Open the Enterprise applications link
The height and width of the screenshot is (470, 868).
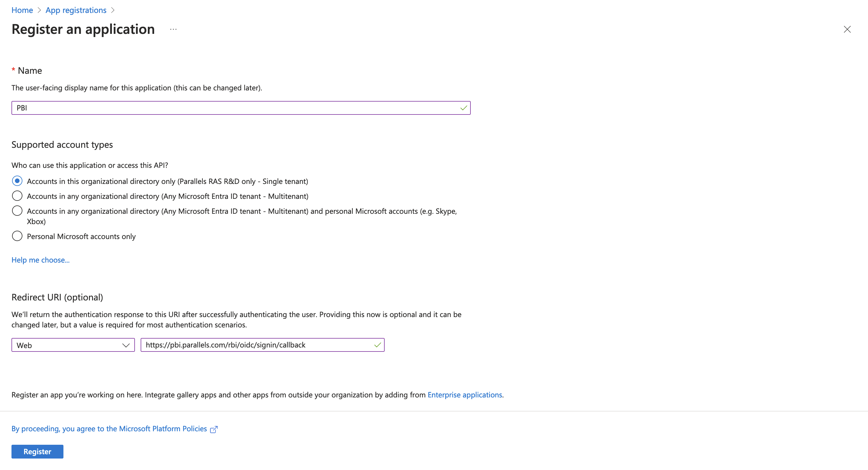click(465, 395)
